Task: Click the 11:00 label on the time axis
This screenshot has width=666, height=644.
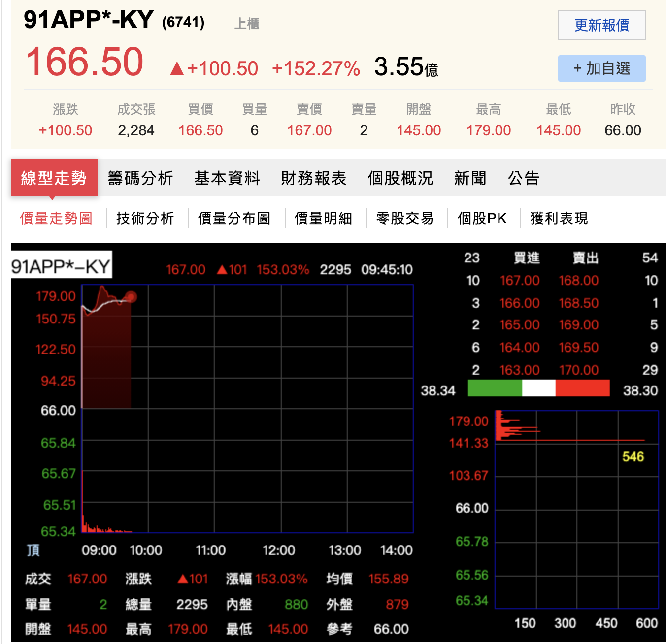Action: click(211, 550)
